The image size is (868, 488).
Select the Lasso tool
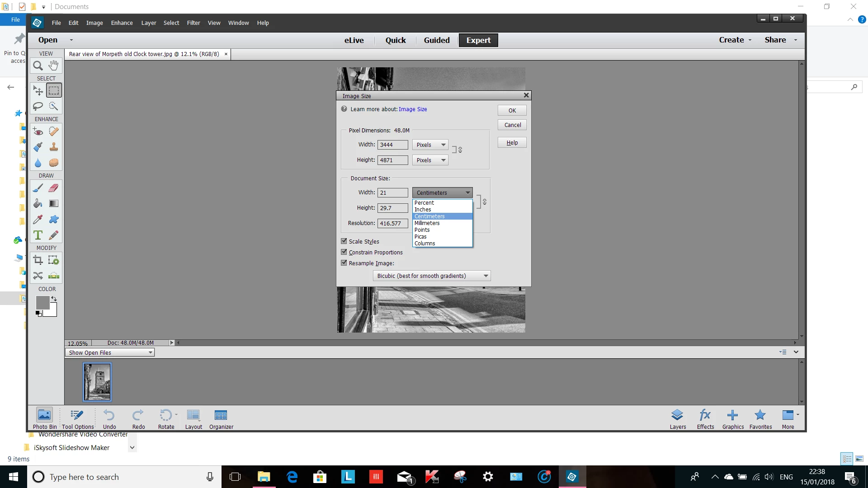click(38, 106)
